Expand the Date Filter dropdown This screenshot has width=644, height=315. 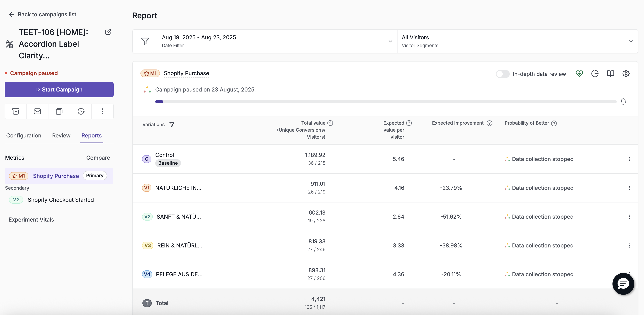click(x=277, y=41)
